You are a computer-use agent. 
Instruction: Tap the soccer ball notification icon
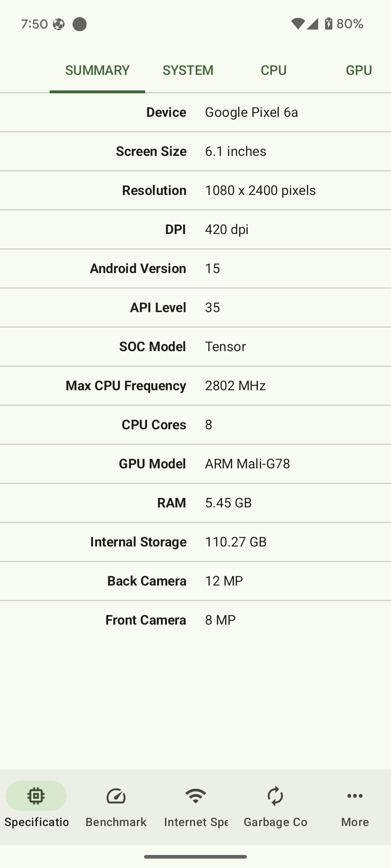pyautogui.click(x=59, y=24)
